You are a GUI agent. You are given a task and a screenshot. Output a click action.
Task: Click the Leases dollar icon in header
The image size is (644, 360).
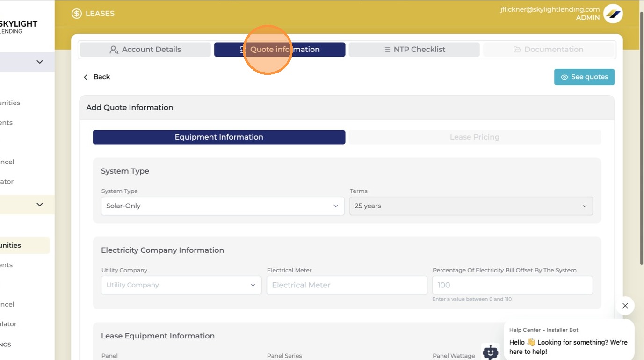pos(76,14)
